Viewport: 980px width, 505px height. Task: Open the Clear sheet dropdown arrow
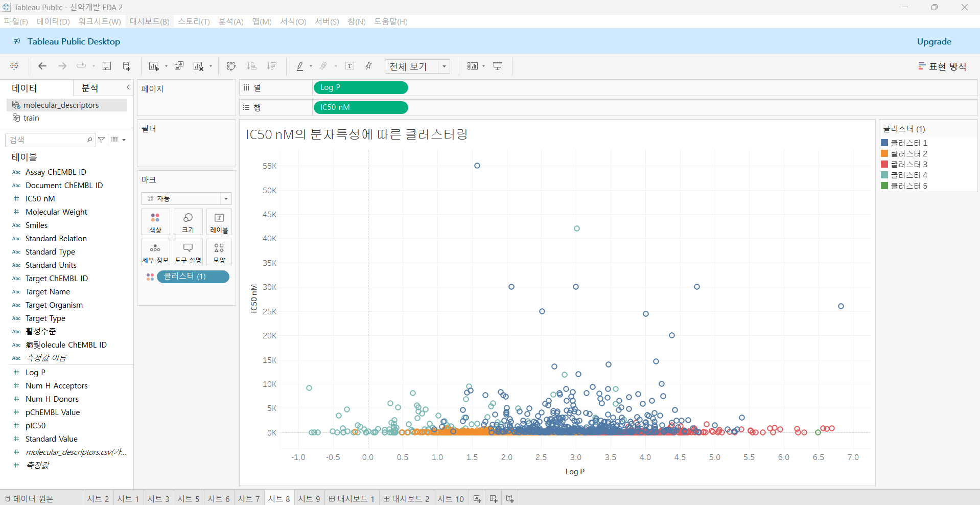coord(211,66)
